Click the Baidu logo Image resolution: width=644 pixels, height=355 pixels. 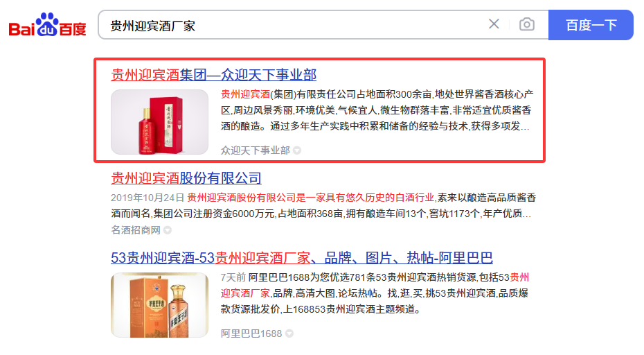coord(47,25)
